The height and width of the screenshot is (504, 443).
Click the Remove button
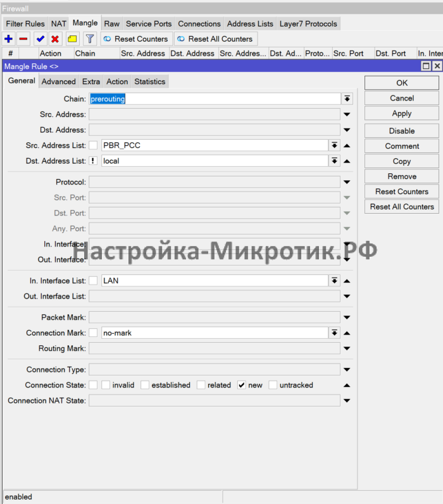click(x=401, y=176)
